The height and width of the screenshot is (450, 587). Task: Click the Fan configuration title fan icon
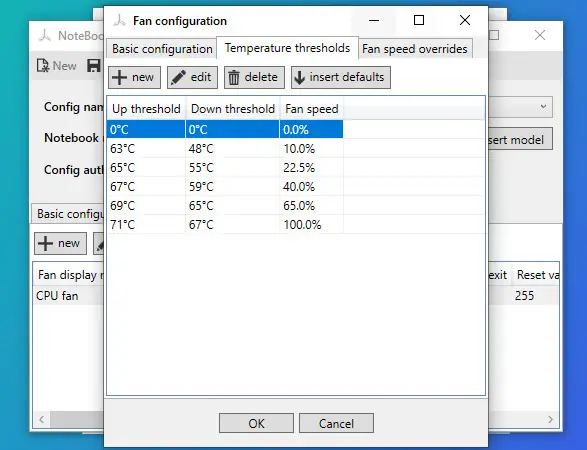pos(119,21)
